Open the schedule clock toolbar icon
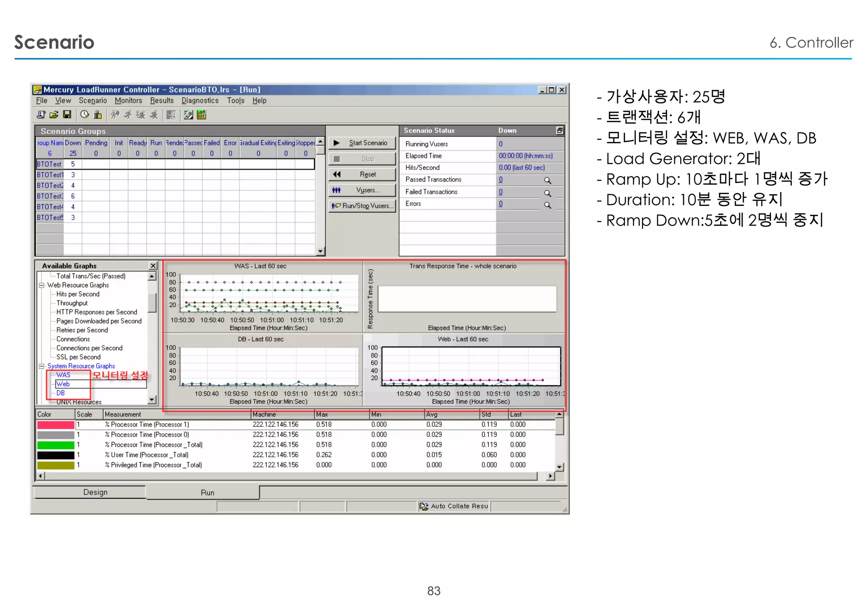The height and width of the screenshot is (601, 868). pos(85,114)
